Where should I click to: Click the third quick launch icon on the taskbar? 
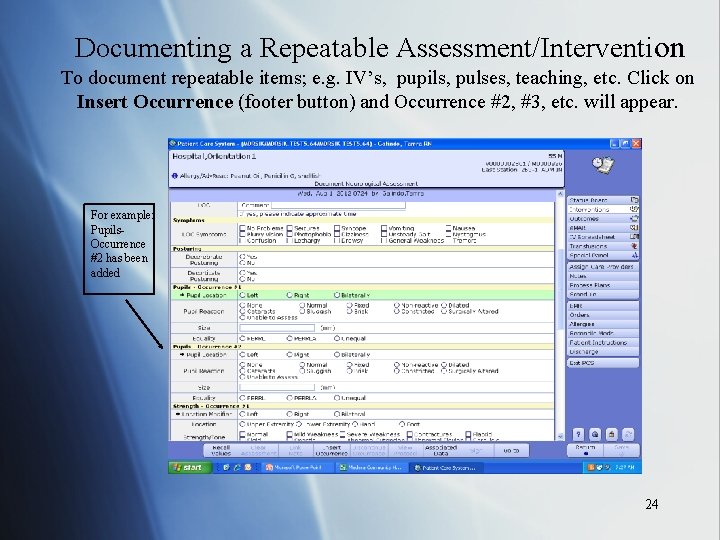tap(248, 467)
